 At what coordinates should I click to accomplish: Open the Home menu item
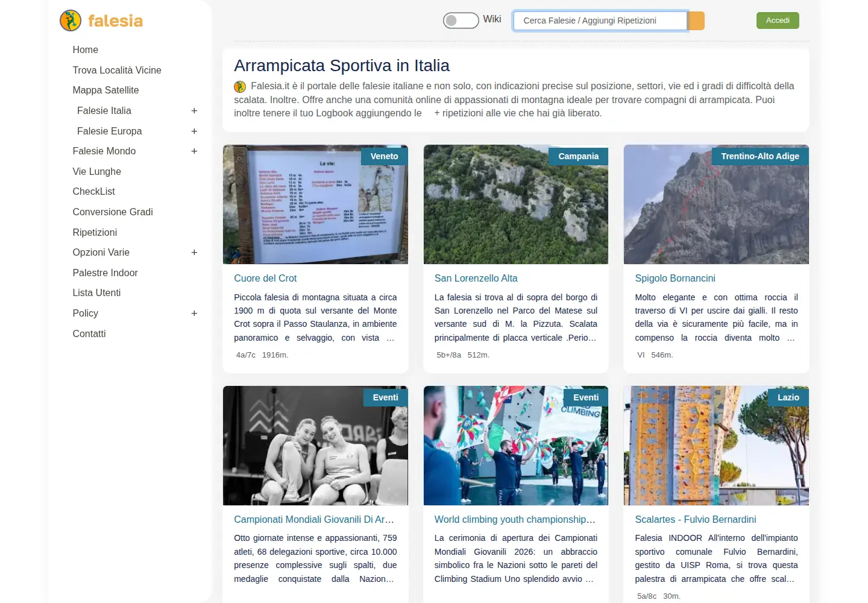point(86,50)
